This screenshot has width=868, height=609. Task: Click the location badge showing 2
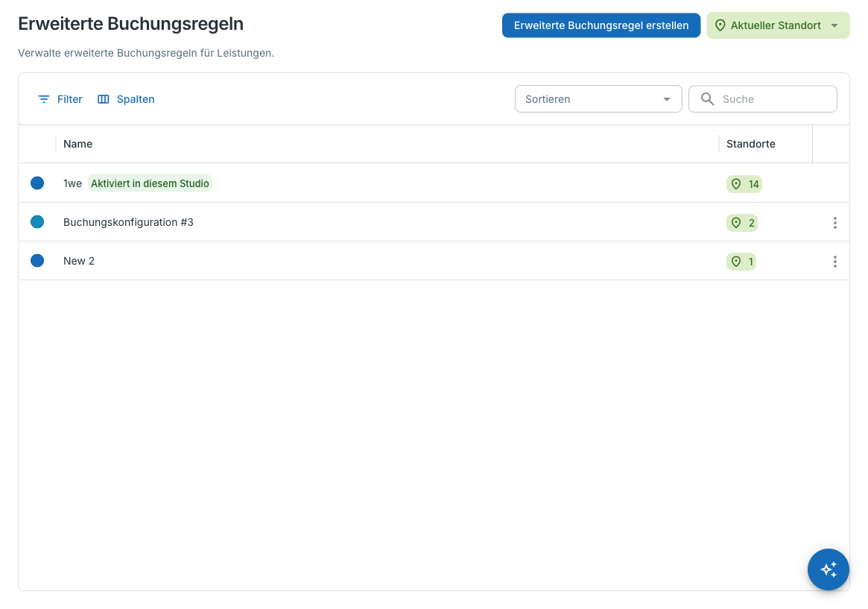[742, 223]
